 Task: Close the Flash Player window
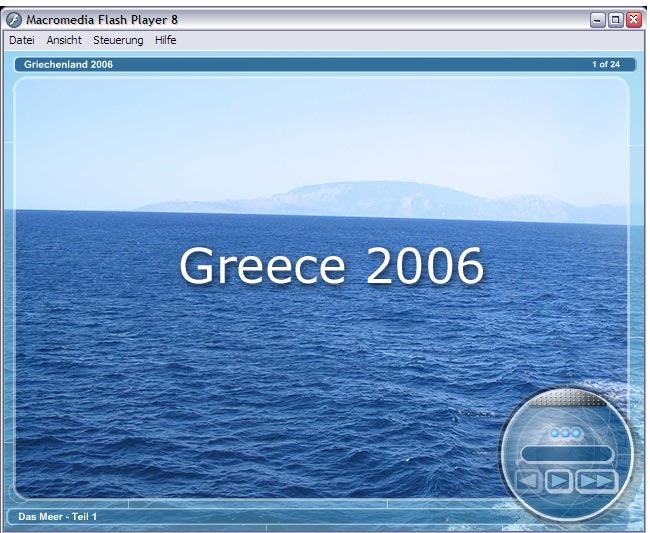coord(634,20)
